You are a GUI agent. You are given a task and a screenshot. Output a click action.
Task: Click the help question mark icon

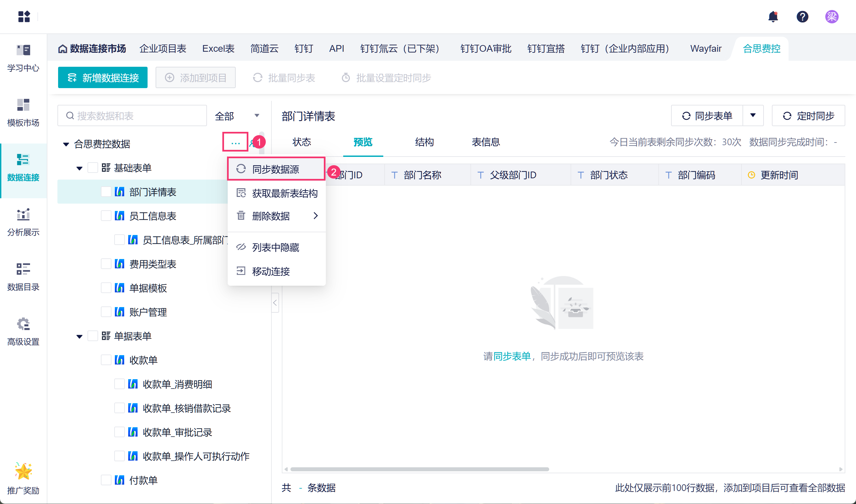click(x=802, y=16)
